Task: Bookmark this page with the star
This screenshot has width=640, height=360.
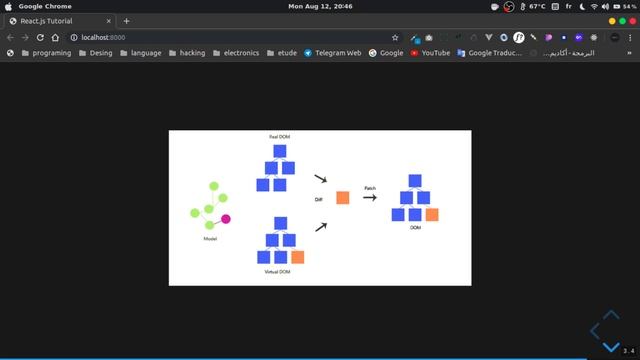Action: coord(395,38)
